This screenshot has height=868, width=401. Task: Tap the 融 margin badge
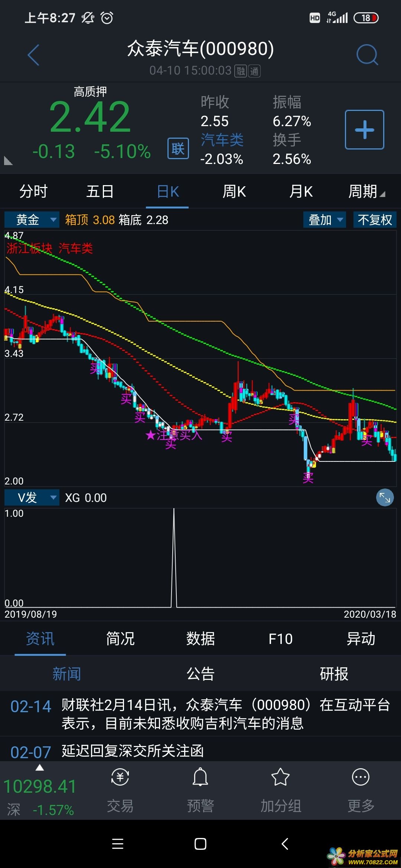click(x=241, y=71)
